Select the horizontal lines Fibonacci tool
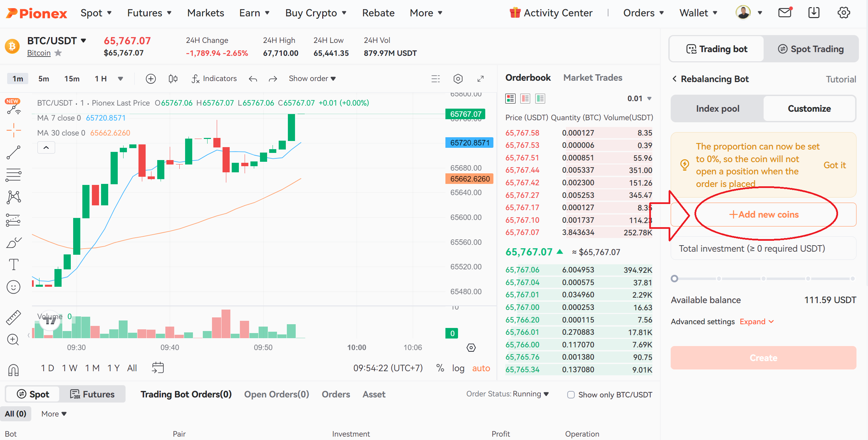The height and width of the screenshot is (440, 868). pyautogui.click(x=14, y=175)
